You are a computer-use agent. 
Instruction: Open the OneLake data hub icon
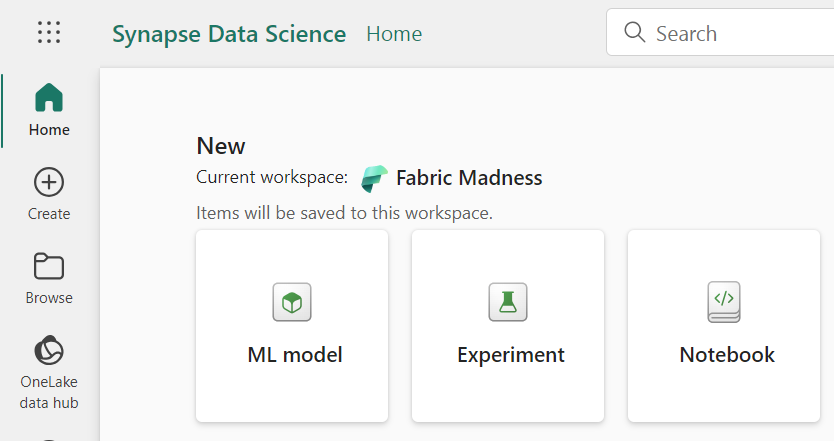[49, 351]
